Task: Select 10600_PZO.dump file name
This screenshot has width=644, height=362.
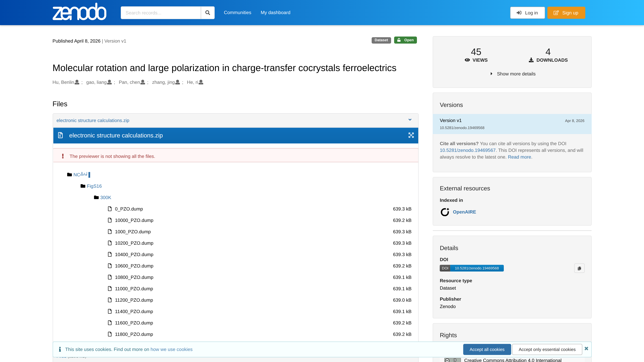Action: (134, 266)
